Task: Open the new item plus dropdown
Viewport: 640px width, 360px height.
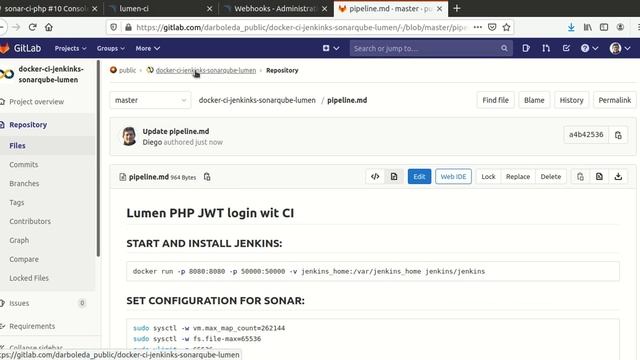Action: (x=331, y=48)
